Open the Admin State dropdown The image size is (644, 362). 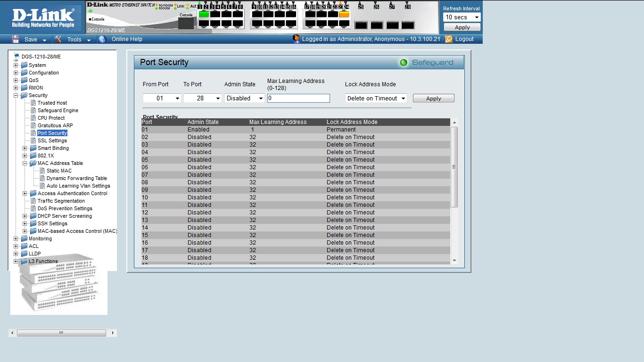click(244, 98)
